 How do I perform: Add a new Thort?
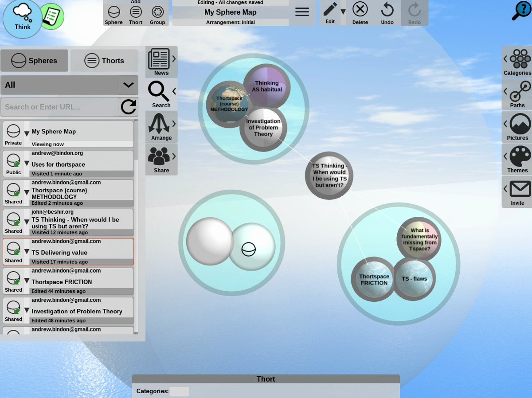[136, 15]
